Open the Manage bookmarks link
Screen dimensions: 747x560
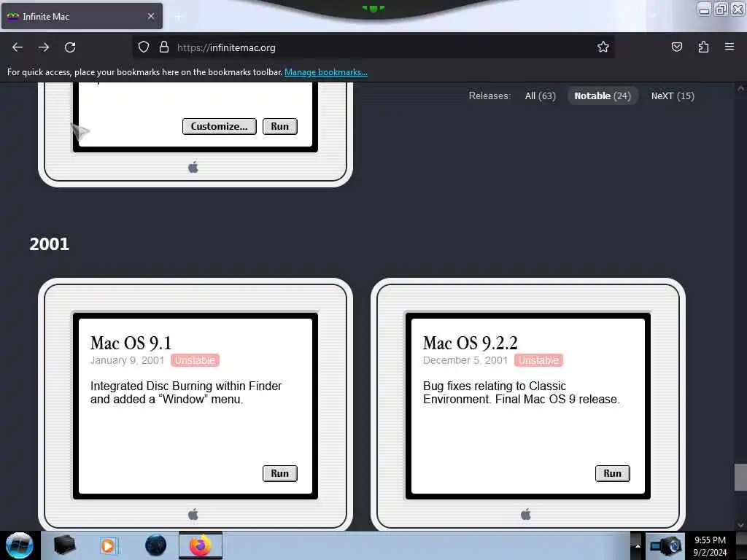pos(326,72)
